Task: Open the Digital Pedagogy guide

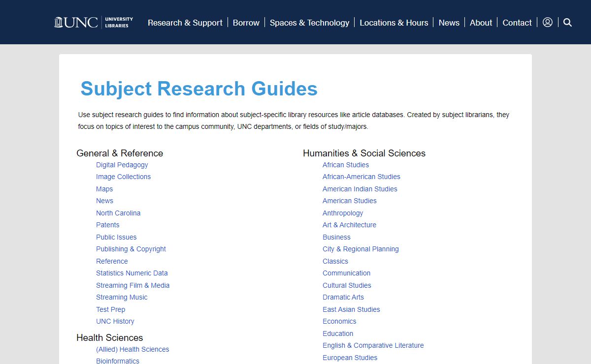Action: tap(122, 165)
